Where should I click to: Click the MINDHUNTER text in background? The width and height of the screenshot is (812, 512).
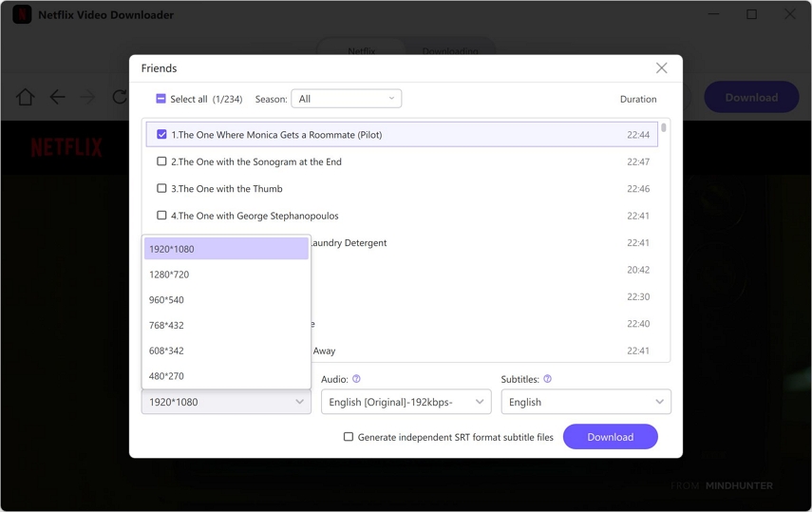pos(739,485)
